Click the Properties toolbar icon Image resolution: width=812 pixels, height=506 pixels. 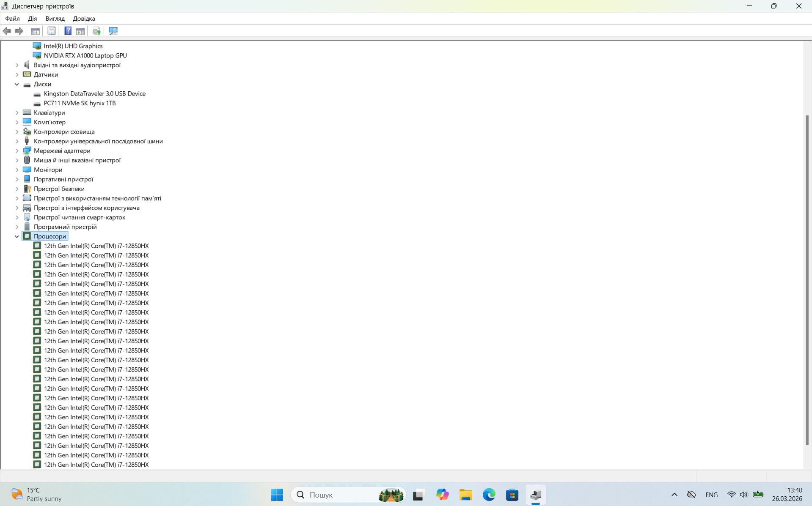[52, 31]
